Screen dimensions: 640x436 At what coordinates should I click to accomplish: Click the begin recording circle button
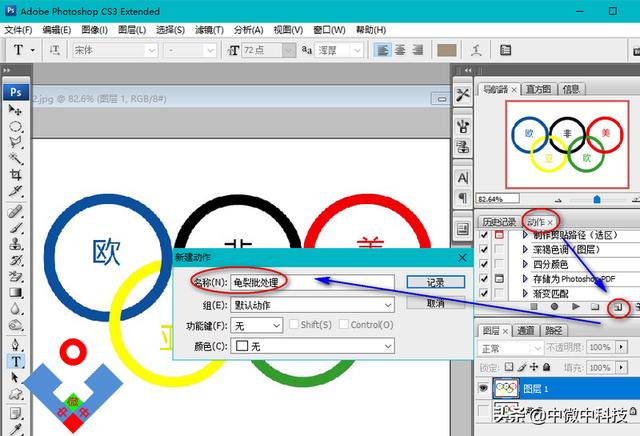554,306
